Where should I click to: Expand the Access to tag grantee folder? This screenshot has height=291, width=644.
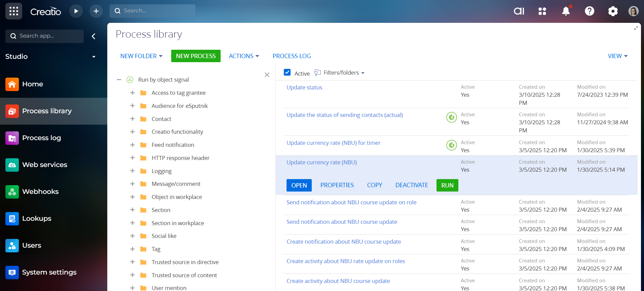pyautogui.click(x=132, y=93)
